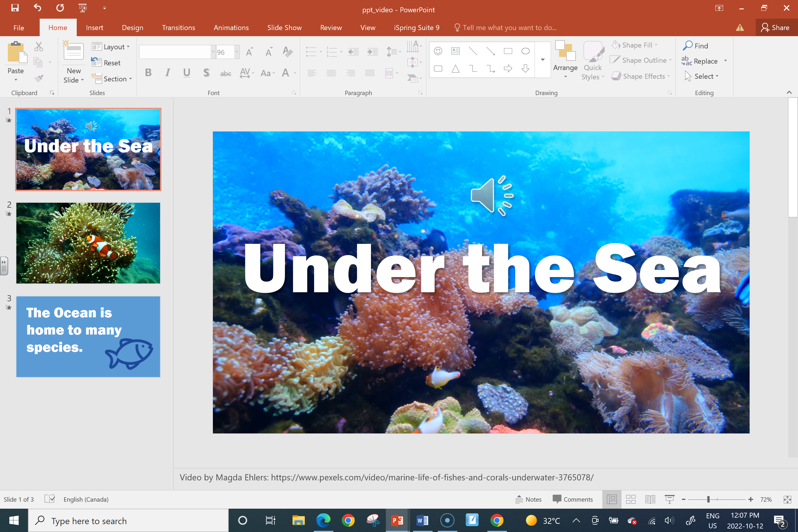The width and height of the screenshot is (798, 532).
Task: Choose the right arrow shape
Action: pos(508,69)
